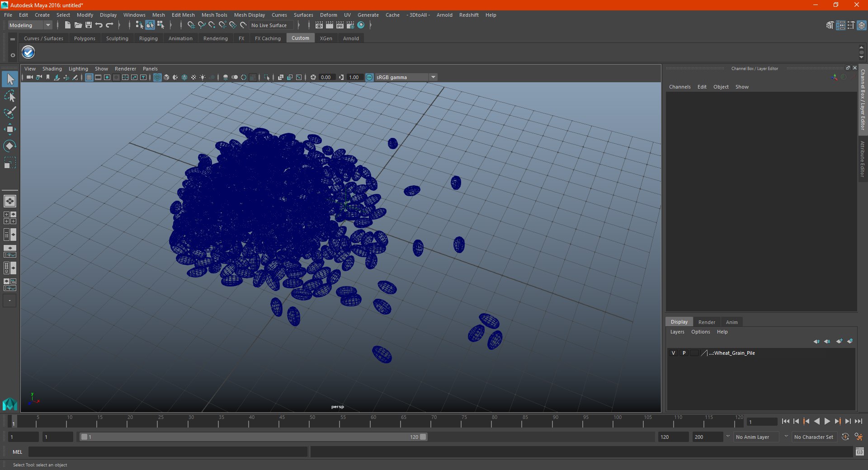Viewport: 868px width, 470px height.
Task: Enable select by hierarchy mode
Action: click(139, 25)
